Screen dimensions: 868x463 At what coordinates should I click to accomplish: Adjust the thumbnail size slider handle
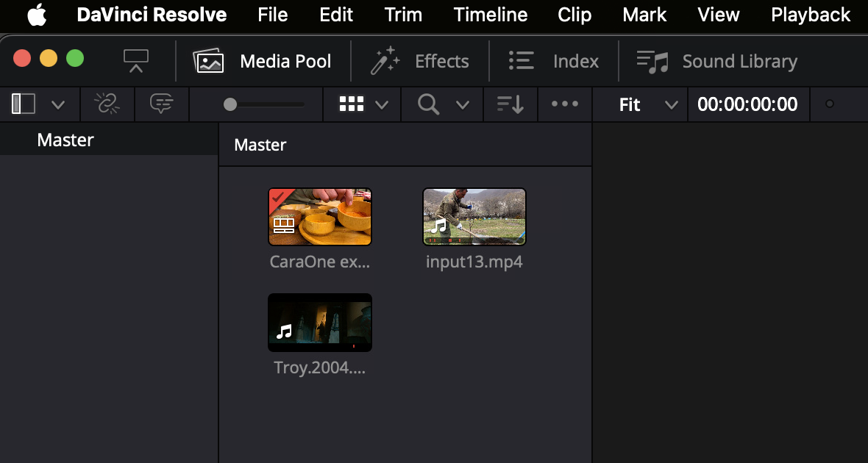pos(230,104)
